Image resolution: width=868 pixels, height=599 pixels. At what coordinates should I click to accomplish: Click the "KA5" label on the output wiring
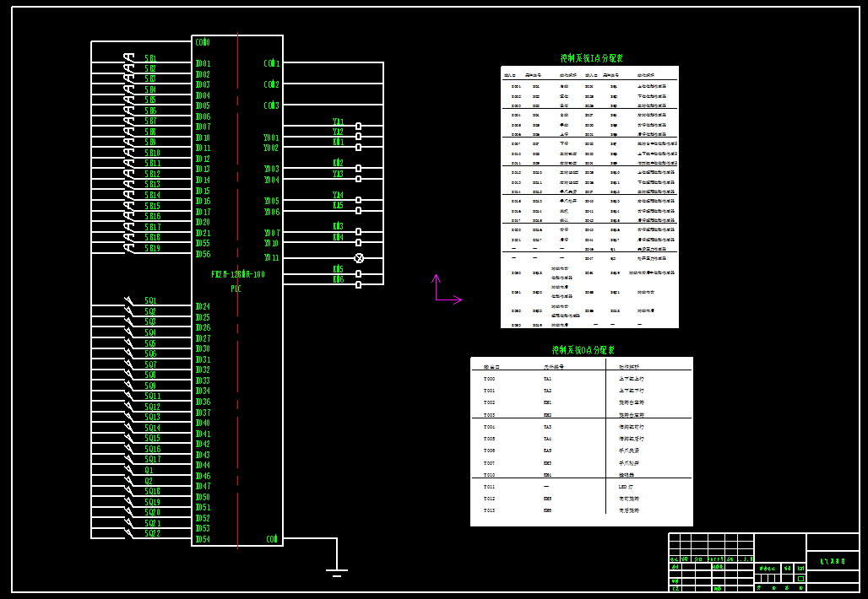coord(339,205)
